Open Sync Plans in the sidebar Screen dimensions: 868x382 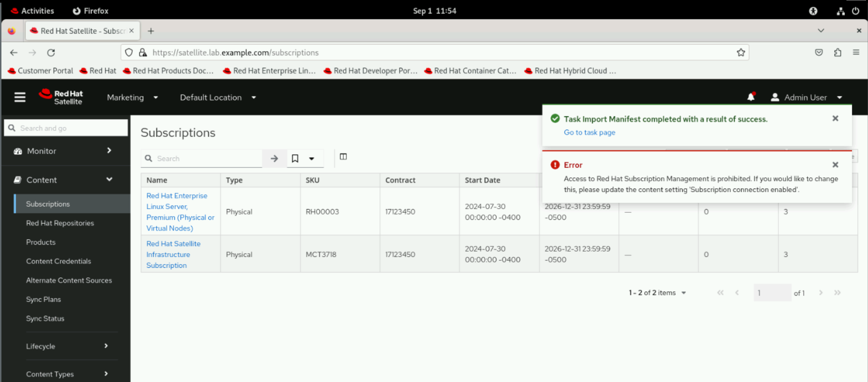[44, 299]
